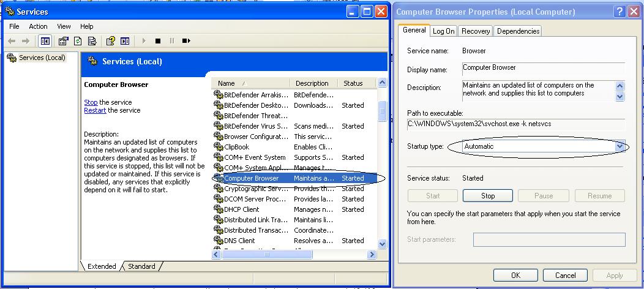This screenshot has width=644, height=289.
Task: Open the View menu
Action: pyautogui.click(x=64, y=26)
